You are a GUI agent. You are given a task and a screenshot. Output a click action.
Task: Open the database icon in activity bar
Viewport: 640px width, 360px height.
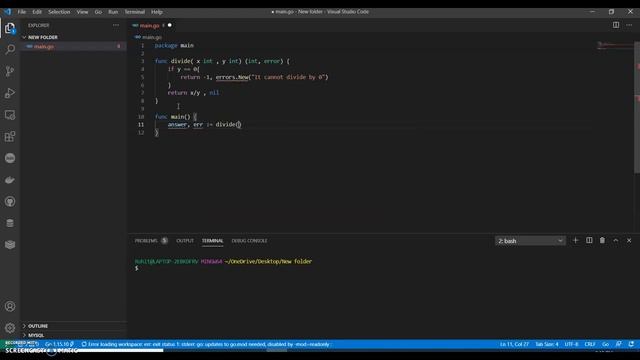click(10, 223)
